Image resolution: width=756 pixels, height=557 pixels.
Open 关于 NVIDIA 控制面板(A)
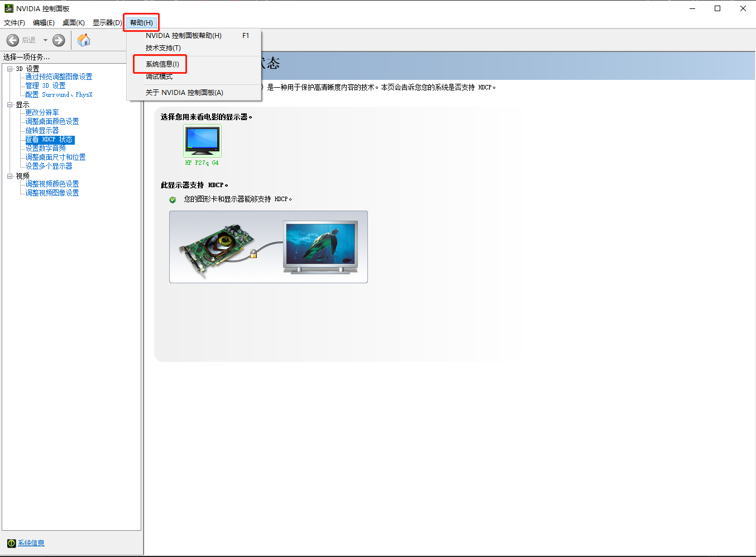tap(194, 93)
